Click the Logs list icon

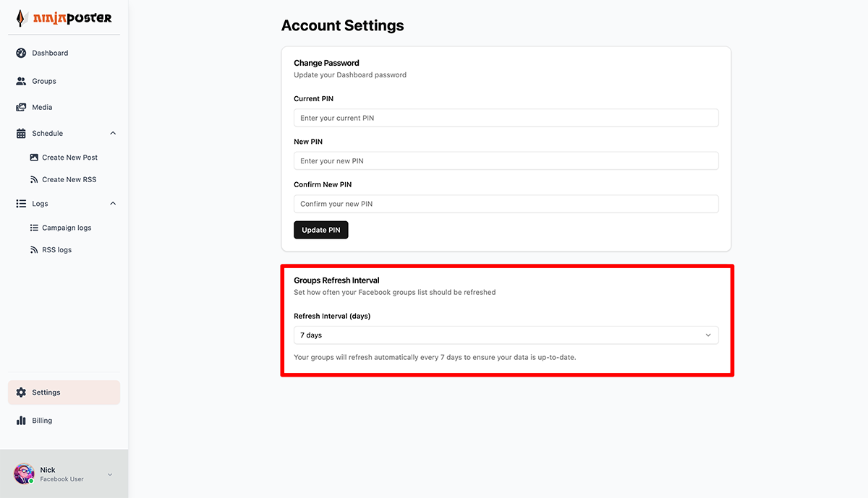(x=21, y=204)
